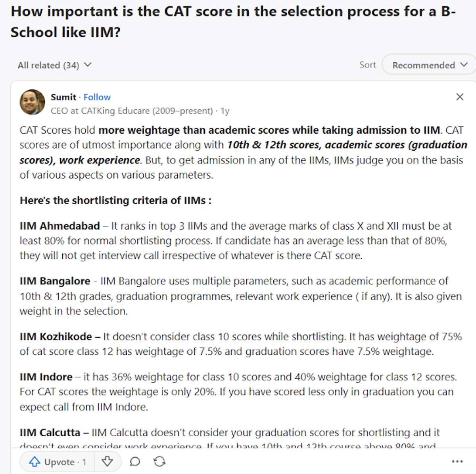Open the comments speech bubble icon
Viewport: 476px width, 474px height.
135,461
